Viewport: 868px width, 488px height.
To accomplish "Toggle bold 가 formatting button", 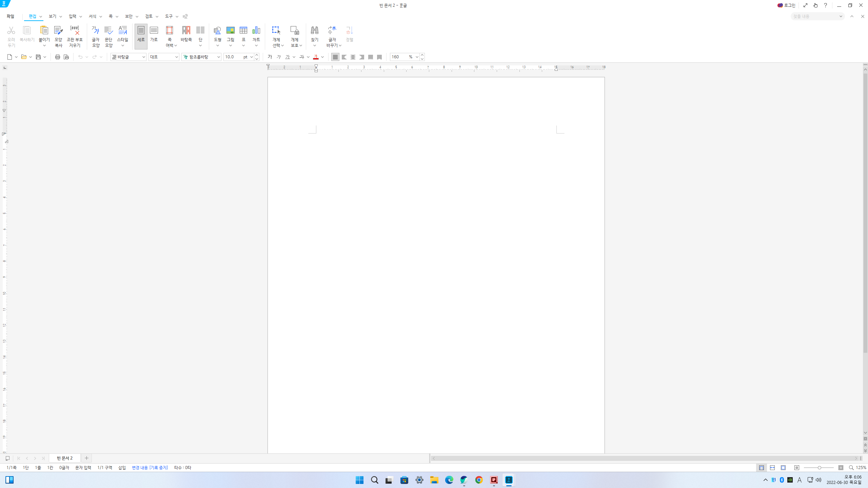I will coord(270,57).
